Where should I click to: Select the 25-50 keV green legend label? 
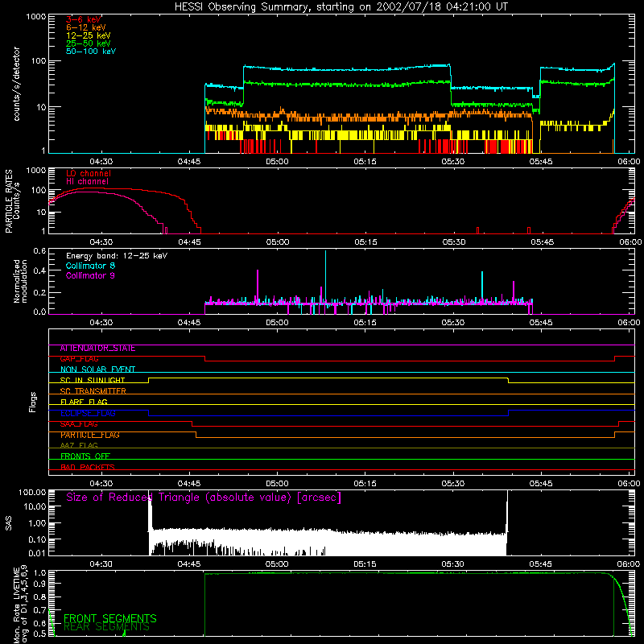(89, 43)
